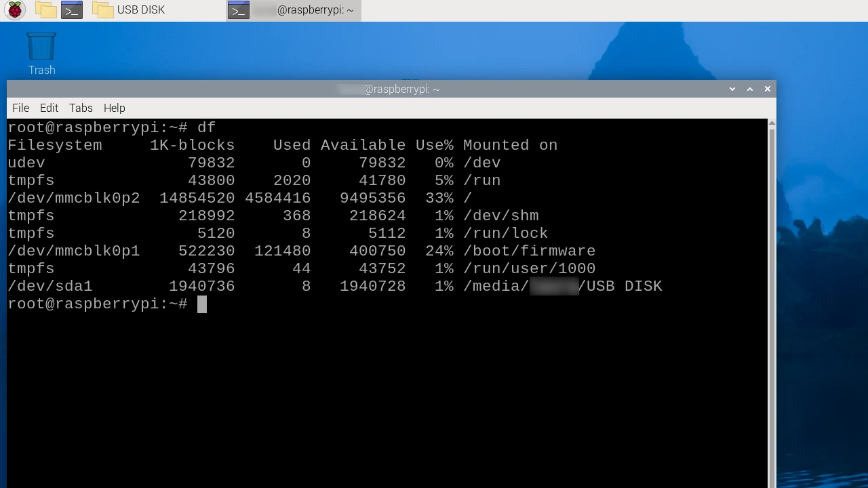The width and height of the screenshot is (868, 488).
Task: Open the File menu in terminal
Action: [x=20, y=108]
